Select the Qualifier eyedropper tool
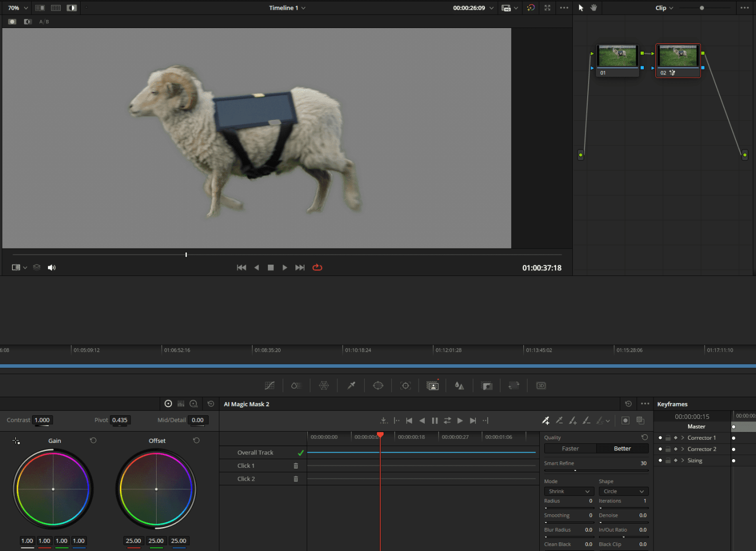 [x=351, y=385]
